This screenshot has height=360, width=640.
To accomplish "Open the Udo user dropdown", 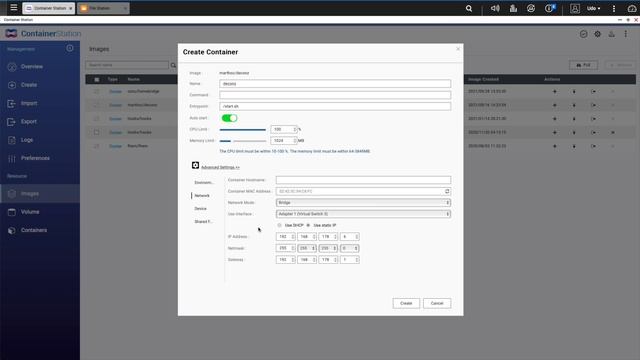I will point(593,8).
